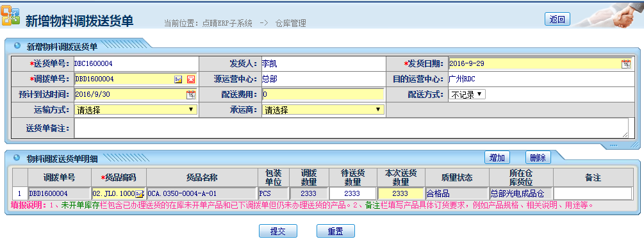Viewport: 644px width, 244px height.
Task: Click the 备注 input in detail row
Action: [x=593, y=193]
